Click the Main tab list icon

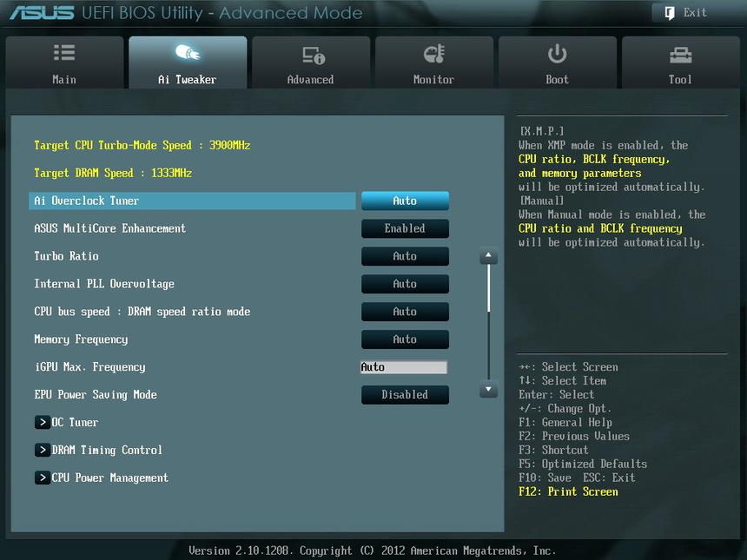point(64,54)
